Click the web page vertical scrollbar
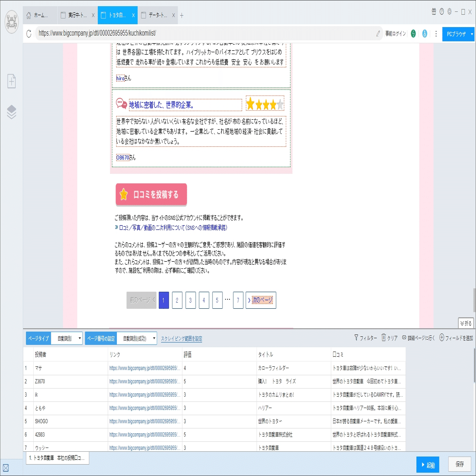Image resolution: width=476 pixels, height=476 pixels. 474,301
